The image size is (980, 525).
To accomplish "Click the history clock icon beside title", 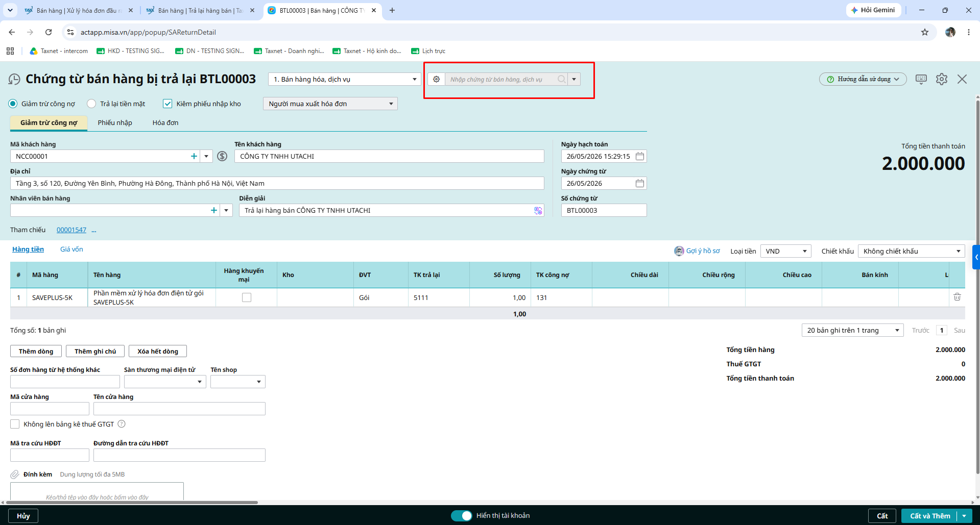I will point(14,79).
